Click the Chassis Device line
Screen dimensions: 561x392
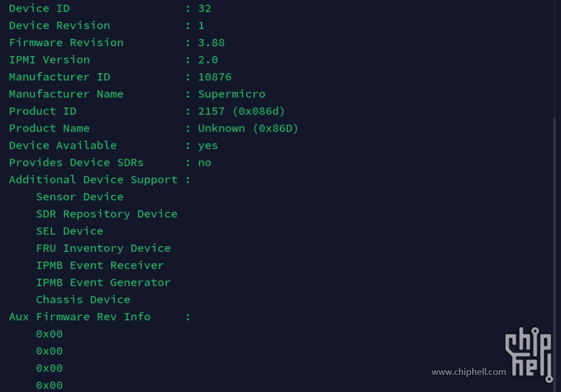[83, 300]
